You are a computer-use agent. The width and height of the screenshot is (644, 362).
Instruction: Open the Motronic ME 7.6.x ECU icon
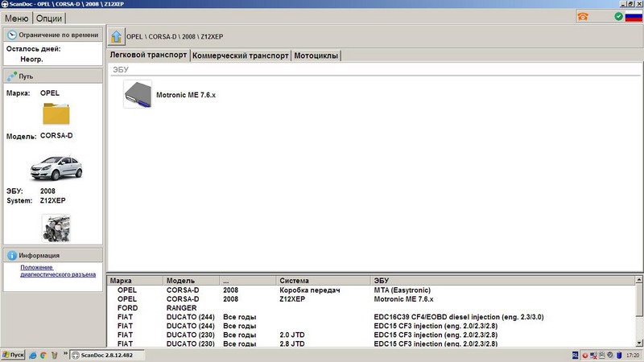(x=138, y=94)
